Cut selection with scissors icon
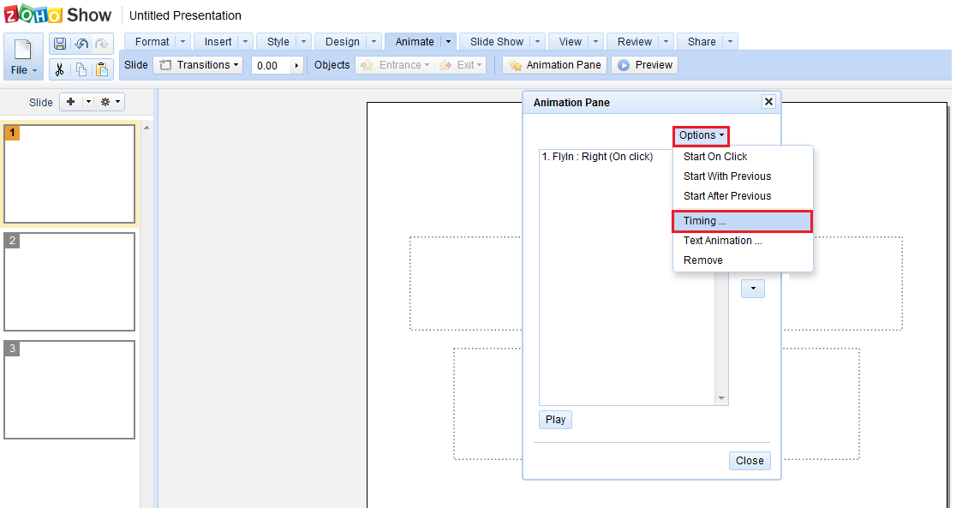 click(59, 69)
